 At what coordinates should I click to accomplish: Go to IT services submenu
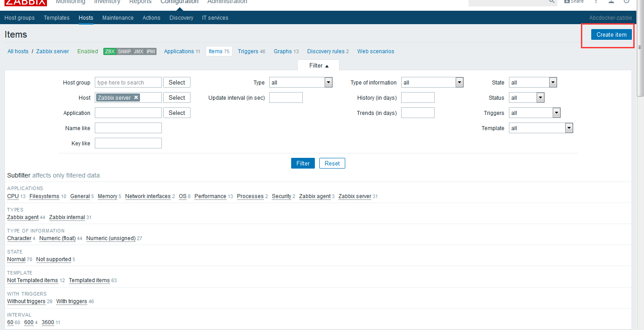click(x=215, y=18)
